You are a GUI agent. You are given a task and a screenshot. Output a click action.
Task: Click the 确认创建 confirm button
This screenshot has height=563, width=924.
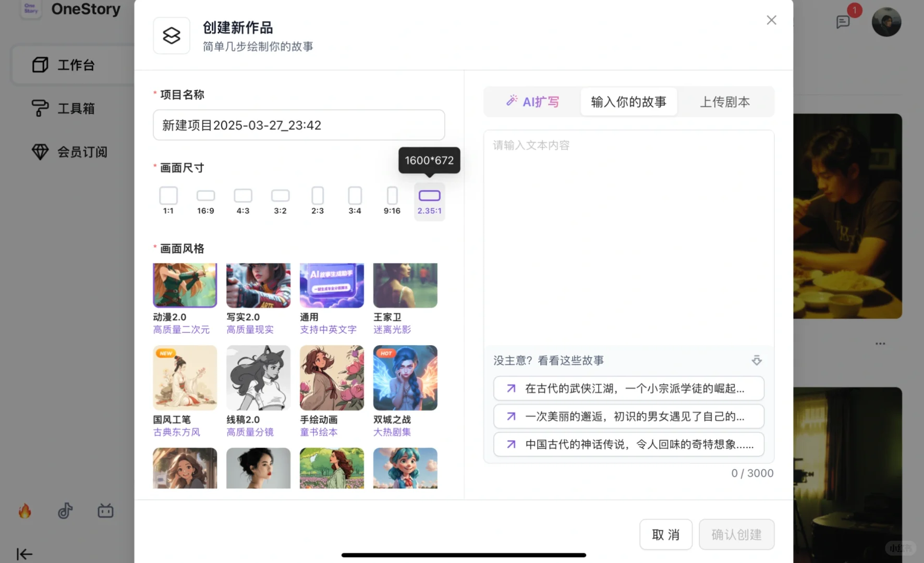tap(736, 534)
